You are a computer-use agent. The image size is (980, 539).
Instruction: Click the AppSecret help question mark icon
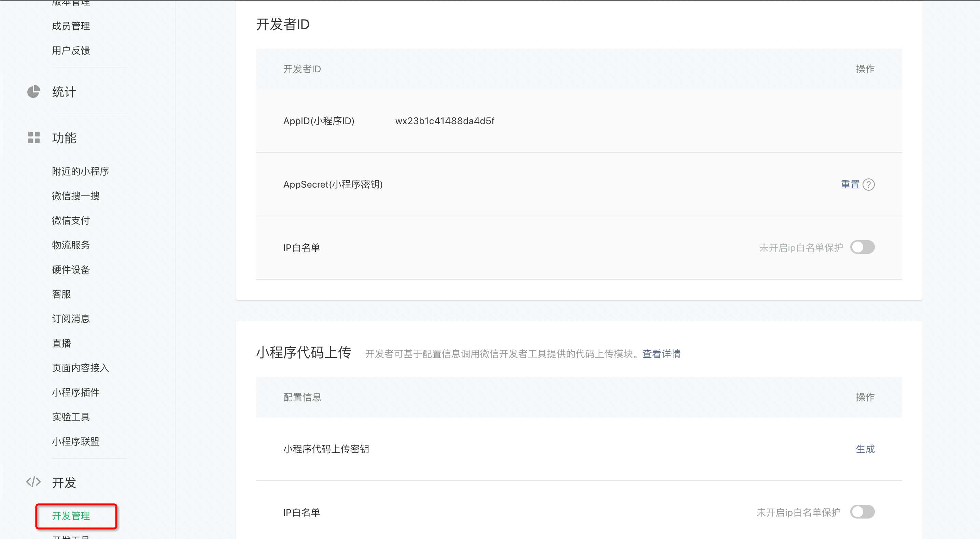[869, 185]
